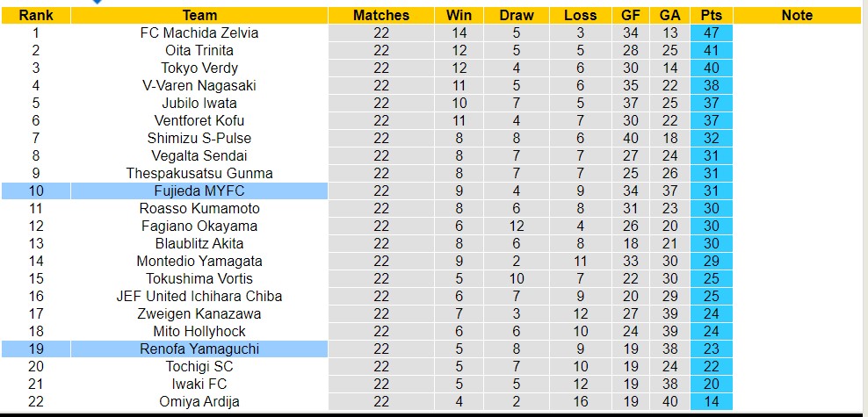
Task: Click the Pts column header
Action: [712, 15]
